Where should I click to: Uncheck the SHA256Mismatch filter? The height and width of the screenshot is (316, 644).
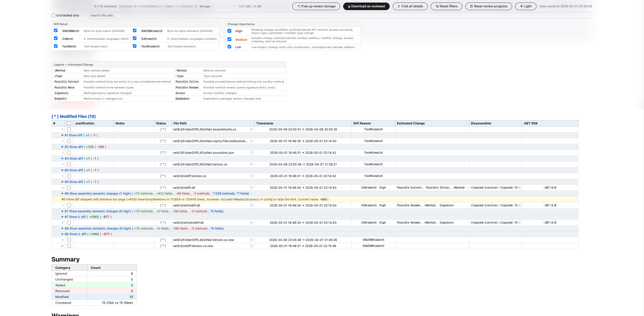click(135, 30)
